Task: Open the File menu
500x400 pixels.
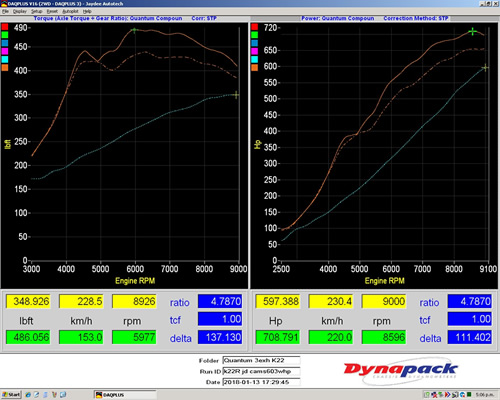Action: coord(5,11)
